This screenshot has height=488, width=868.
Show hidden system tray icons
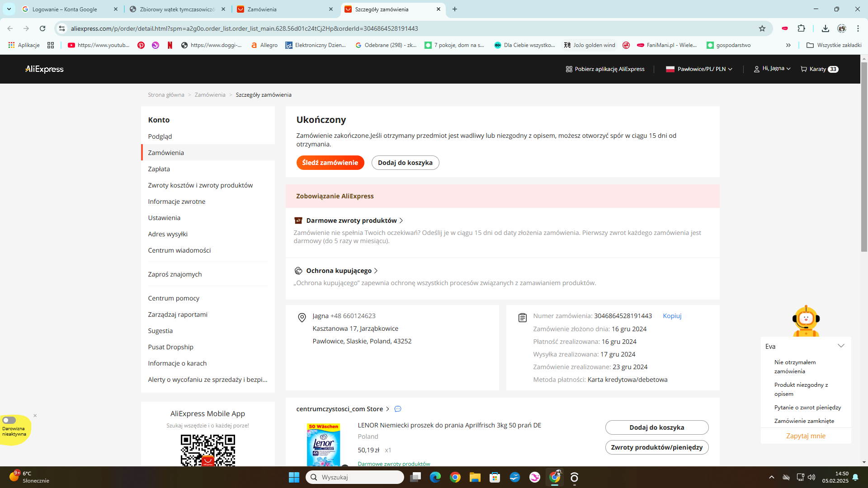(771, 477)
